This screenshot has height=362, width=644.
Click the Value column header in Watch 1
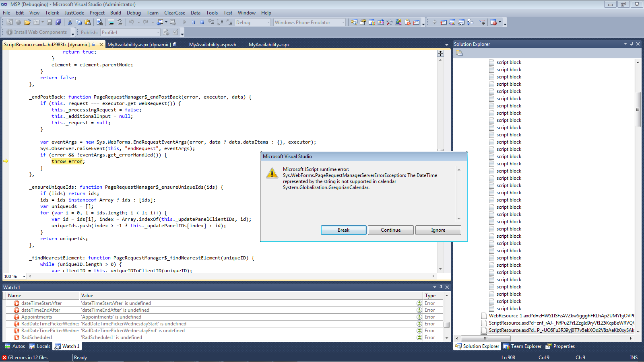pyautogui.click(x=251, y=296)
